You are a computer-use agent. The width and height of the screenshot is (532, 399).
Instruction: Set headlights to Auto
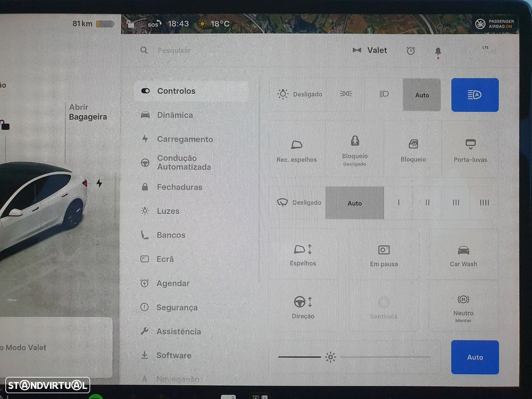pyautogui.click(x=422, y=95)
